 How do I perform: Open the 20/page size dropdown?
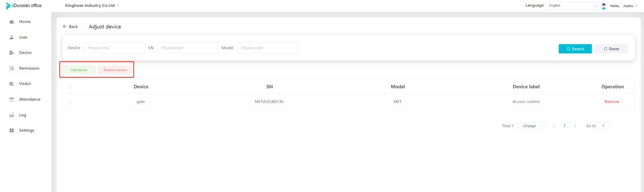point(532,126)
